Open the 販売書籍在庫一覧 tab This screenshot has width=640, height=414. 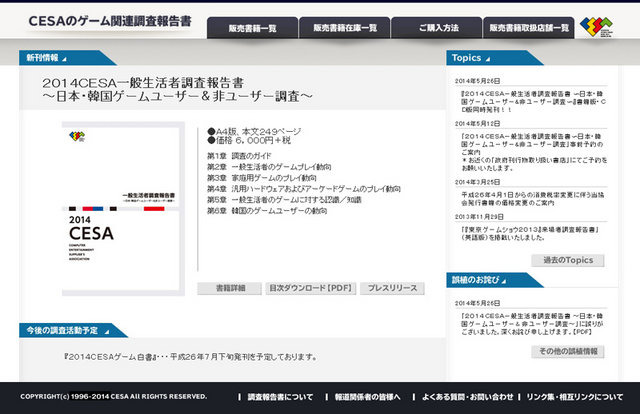coord(345,28)
